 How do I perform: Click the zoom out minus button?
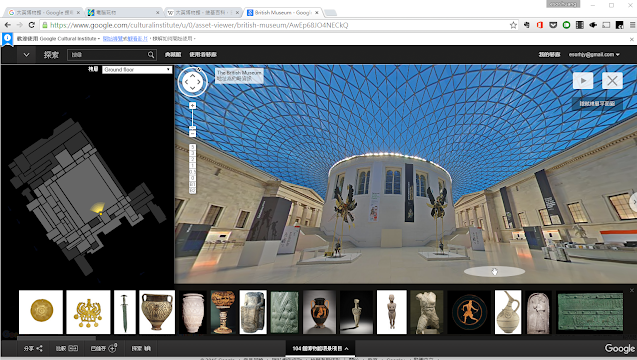click(x=193, y=133)
